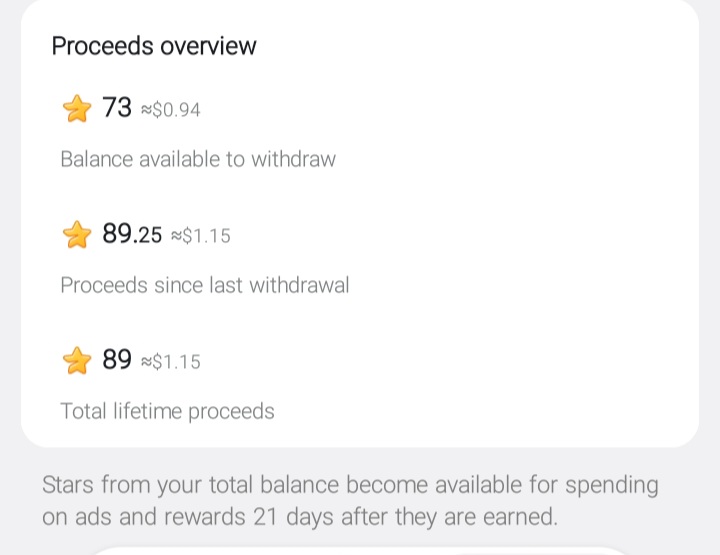
Task: Click the Proceeds overview heading
Action: click(154, 46)
